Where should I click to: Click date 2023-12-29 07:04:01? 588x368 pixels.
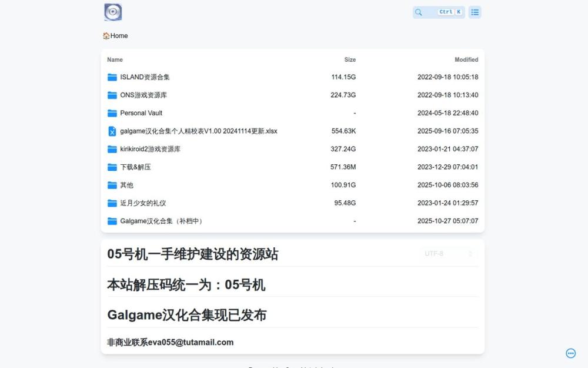pos(447,167)
